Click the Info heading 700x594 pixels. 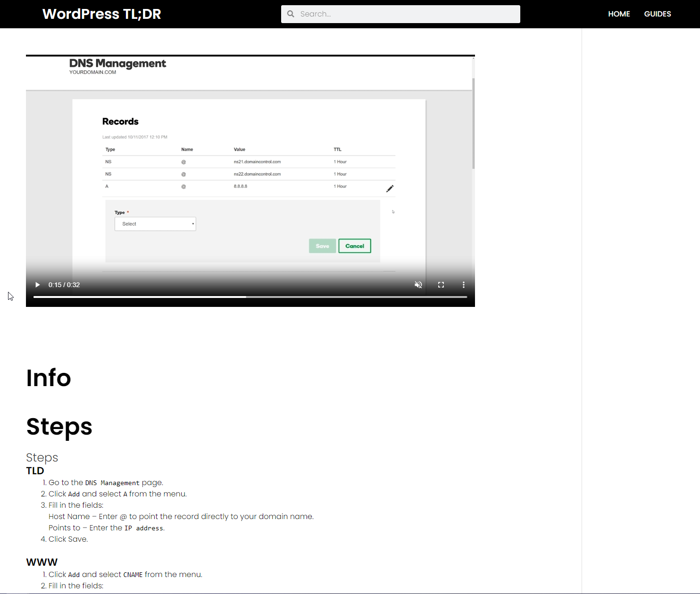[x=49, y=378]
